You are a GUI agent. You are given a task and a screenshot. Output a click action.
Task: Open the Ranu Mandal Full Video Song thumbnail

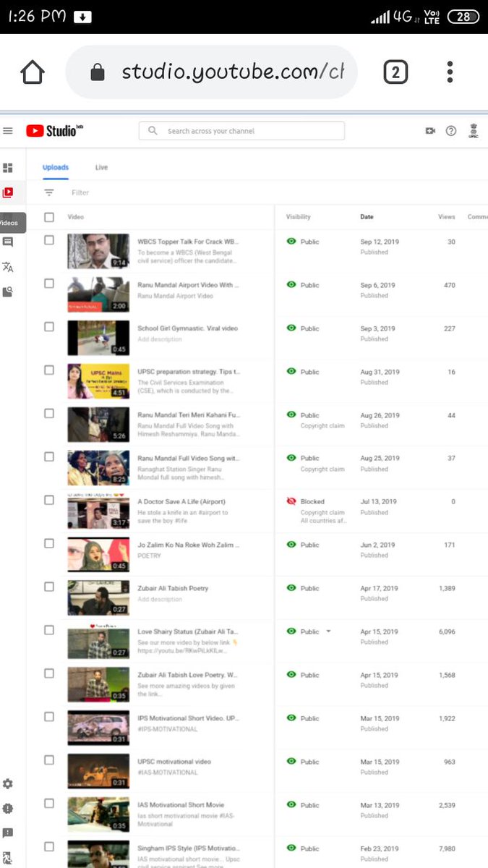coord(98,468)
